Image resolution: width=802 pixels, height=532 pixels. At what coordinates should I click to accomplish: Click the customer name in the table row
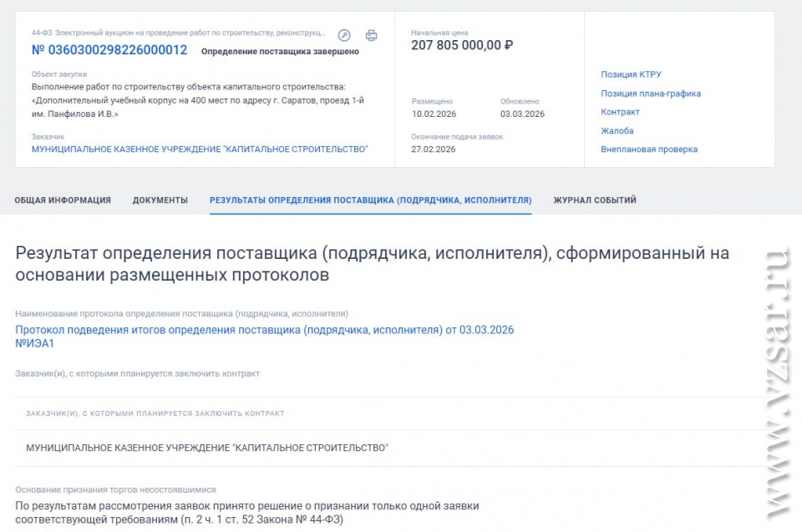pyautogui.click(x=207, y=448)
